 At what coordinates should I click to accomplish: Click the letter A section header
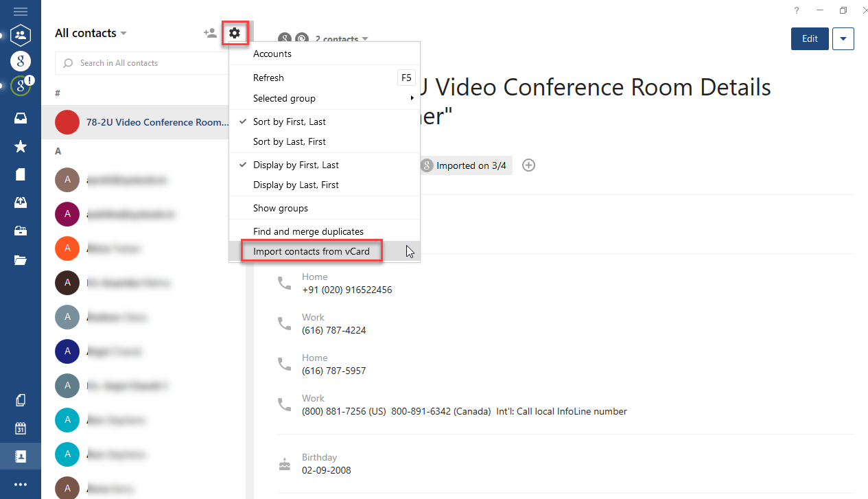pyautogui.click(x=58, y=151)
